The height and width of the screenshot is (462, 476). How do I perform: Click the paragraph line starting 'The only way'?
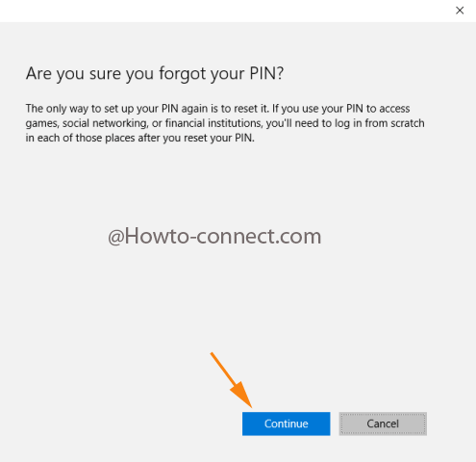pyautogui.click(x=217, y=109)
